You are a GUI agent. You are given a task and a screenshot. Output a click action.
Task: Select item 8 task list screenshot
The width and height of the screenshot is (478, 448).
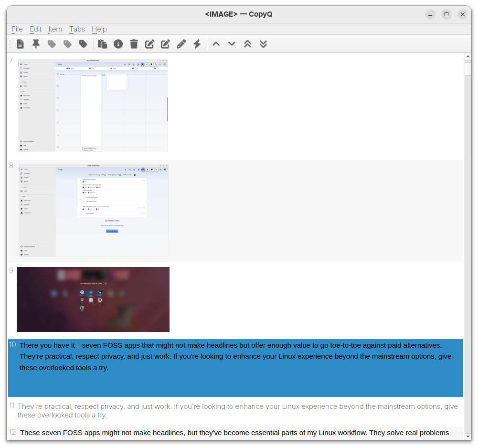click(x=93, y=211)
